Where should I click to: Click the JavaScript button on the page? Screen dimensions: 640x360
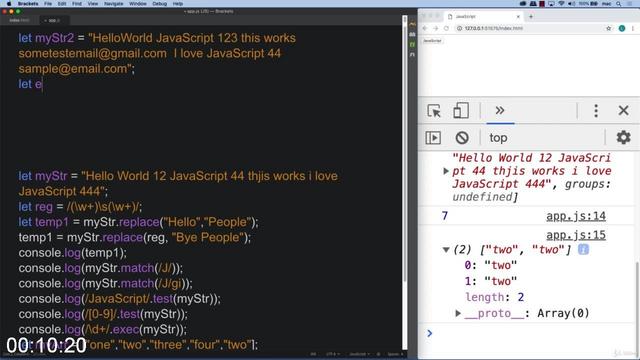click(432, 41)
